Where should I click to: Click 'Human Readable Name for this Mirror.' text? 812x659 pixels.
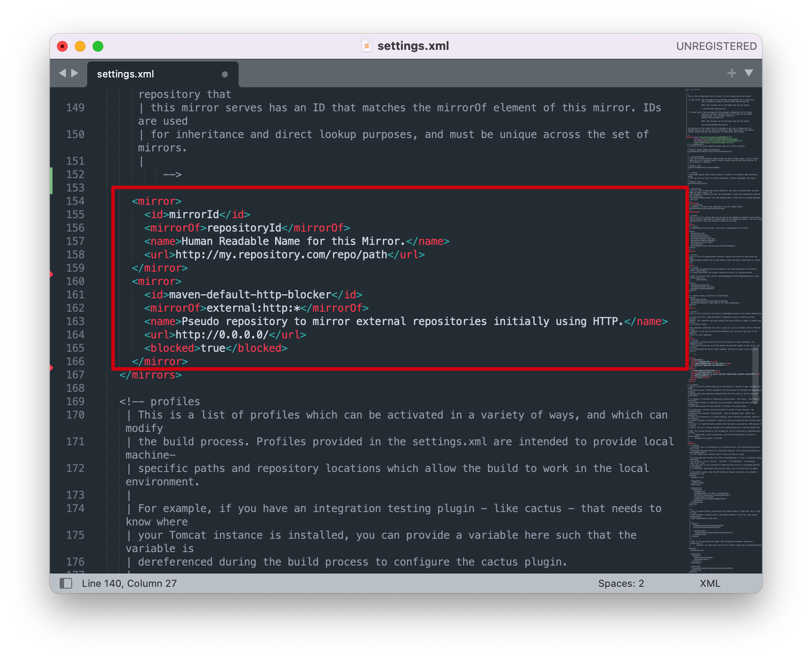[293, 241]
